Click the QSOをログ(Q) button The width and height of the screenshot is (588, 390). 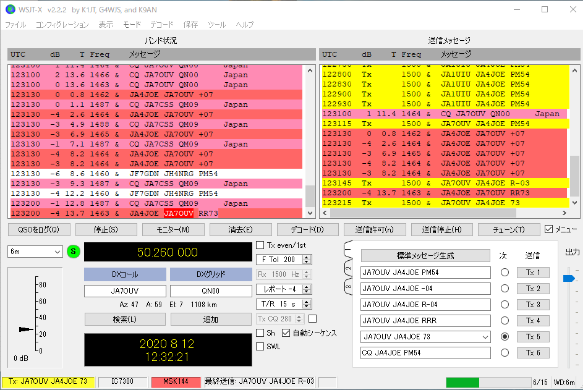[x=38, y=229]
